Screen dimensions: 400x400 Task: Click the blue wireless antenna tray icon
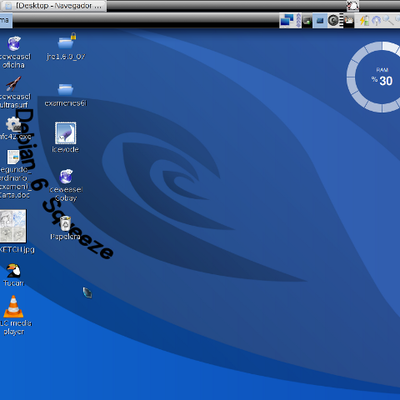(x=376, y=21)
